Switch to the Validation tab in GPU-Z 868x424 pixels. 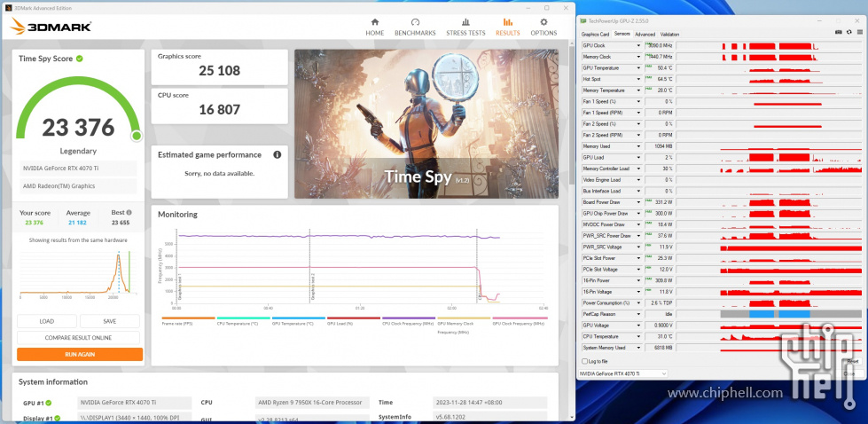coord(669,35)
